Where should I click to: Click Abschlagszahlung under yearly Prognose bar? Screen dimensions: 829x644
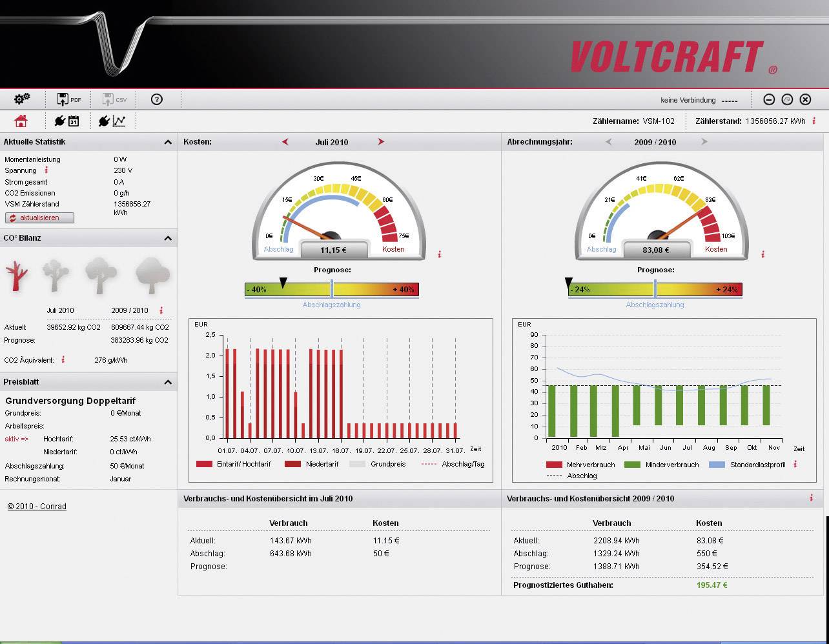655,305
